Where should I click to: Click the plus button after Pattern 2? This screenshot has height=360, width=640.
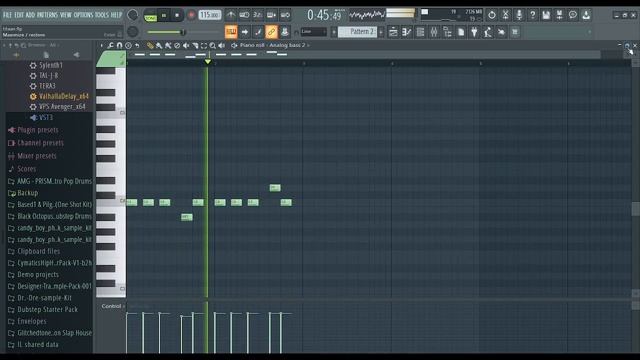point(381,31)
